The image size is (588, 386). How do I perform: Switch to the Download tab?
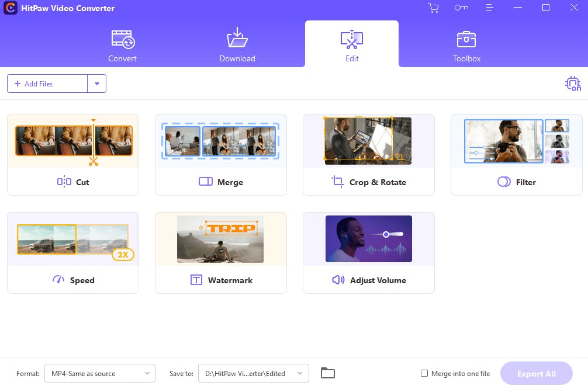coord(237,44)
